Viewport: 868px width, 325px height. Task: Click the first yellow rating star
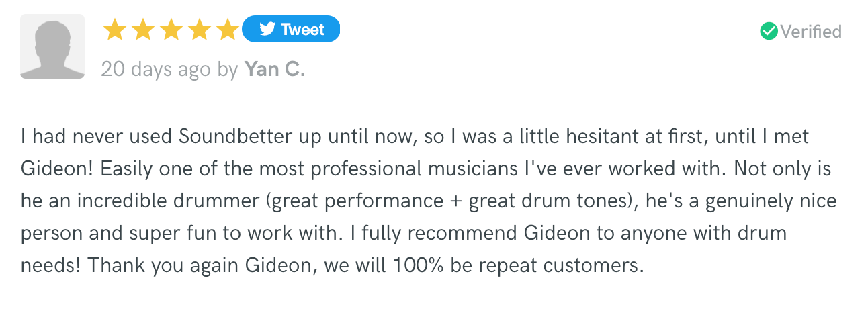[115, 30]
